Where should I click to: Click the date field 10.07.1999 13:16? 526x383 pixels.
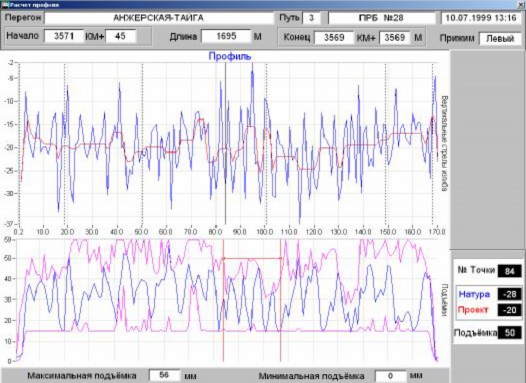[x=481, y=18]
